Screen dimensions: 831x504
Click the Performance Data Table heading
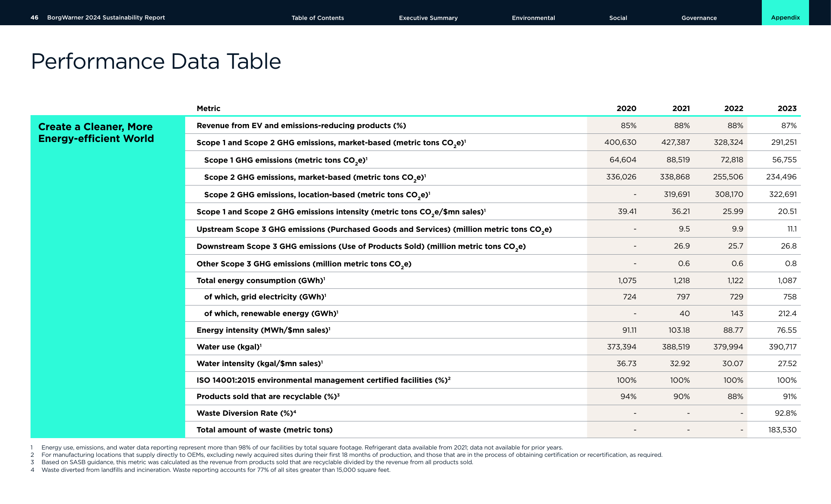tap(156, 62)
